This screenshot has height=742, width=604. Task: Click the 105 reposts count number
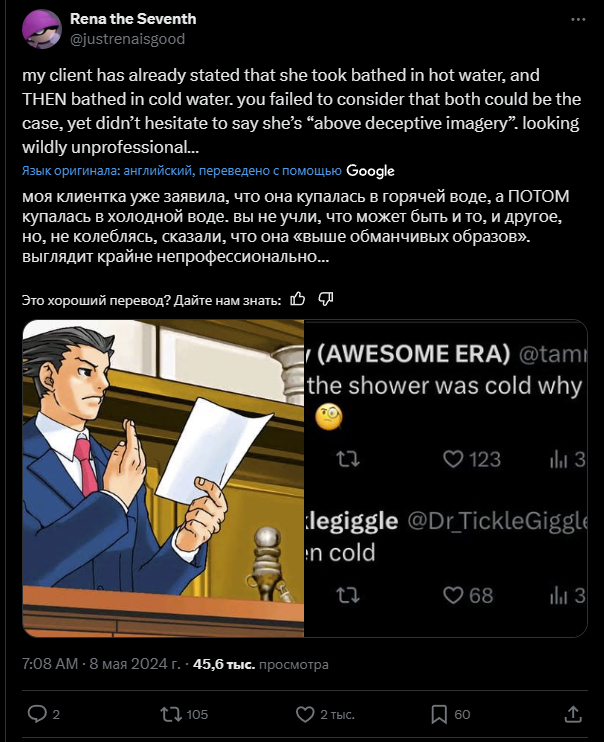click(x=197, y=714)
